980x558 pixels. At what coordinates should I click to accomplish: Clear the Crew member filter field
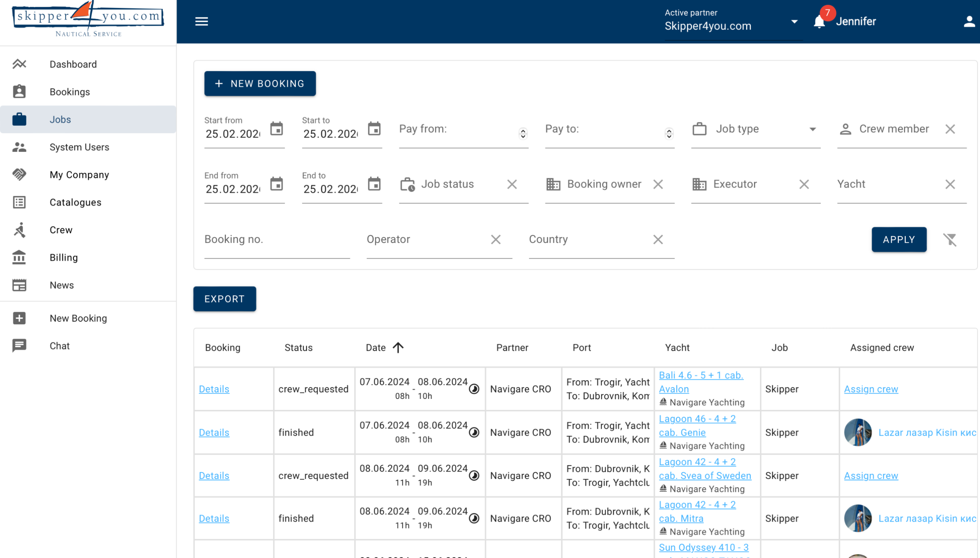pyautogui.click(x=950, y=129)
